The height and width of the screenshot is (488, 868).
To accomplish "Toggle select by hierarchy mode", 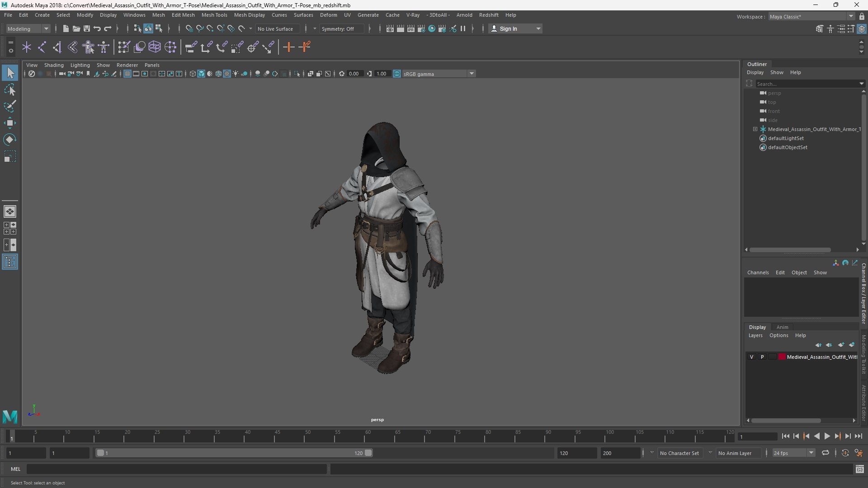I will tap(137, 28).
